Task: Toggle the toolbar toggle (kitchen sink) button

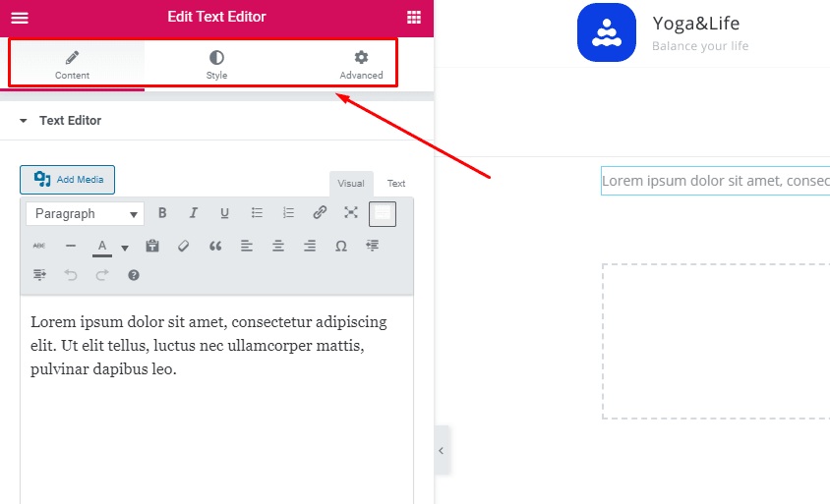Action: coord(383,213)
